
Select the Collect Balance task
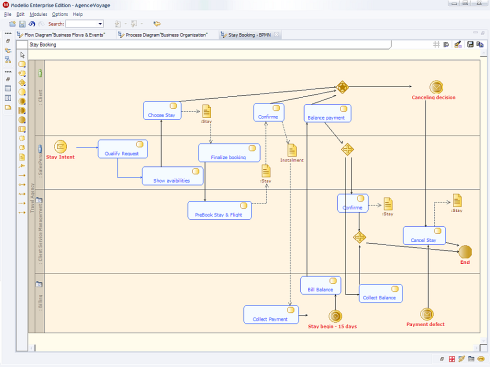pos(381,293)
